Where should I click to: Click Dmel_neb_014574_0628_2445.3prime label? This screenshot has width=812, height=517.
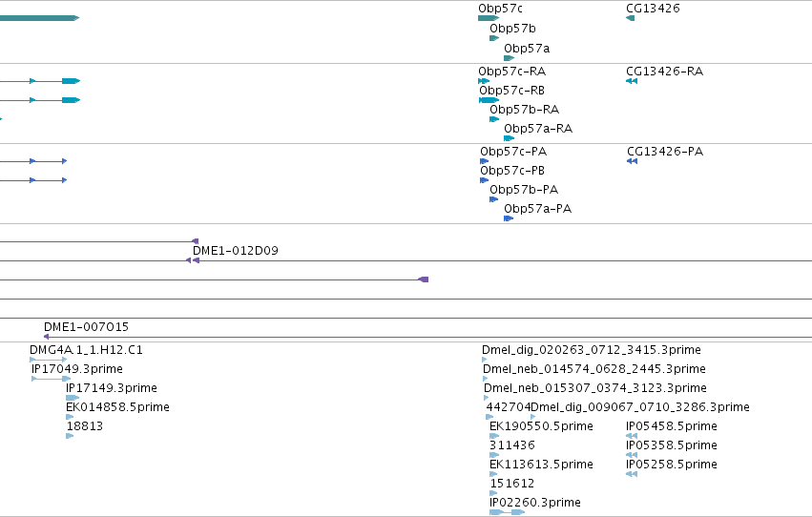click(594, 369)
